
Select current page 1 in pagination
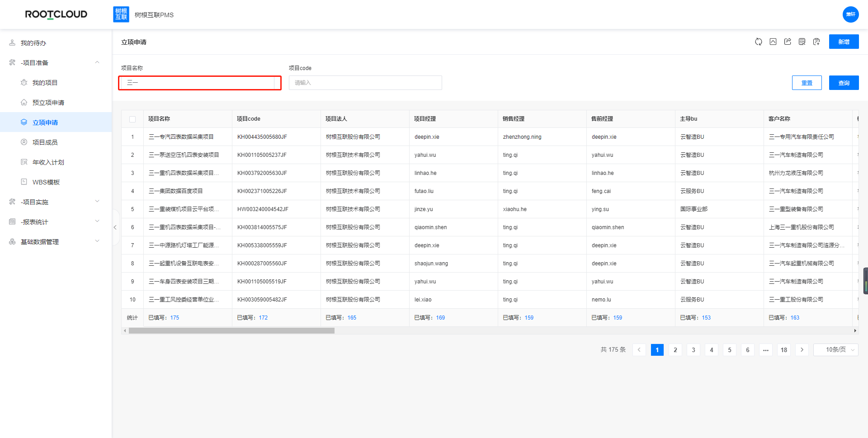point(657,350)
